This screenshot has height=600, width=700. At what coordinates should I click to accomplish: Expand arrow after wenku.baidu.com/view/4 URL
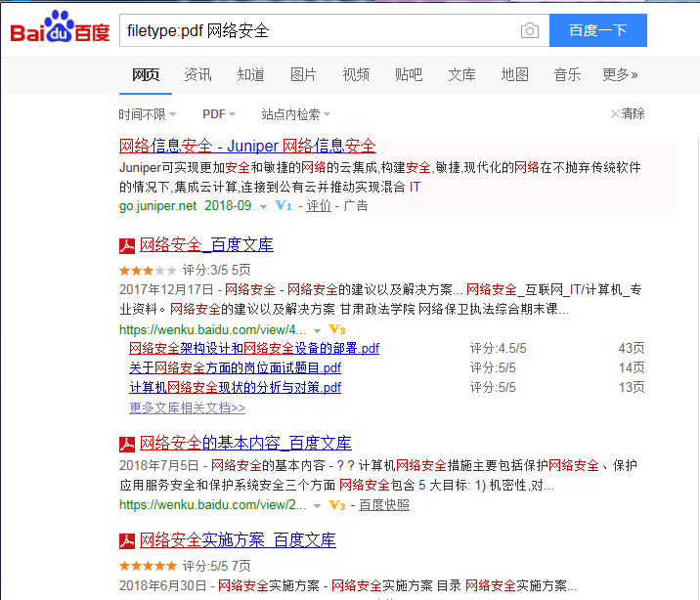317,331
